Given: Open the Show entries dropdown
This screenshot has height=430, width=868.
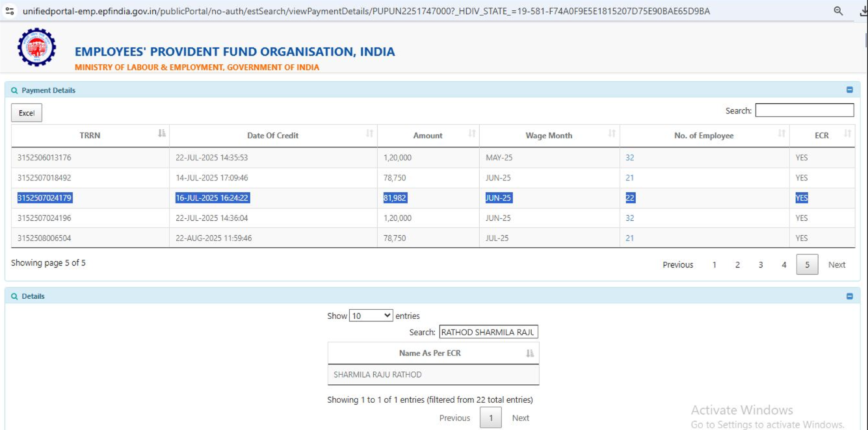Looking at the screenshot, I should point(371,316).
